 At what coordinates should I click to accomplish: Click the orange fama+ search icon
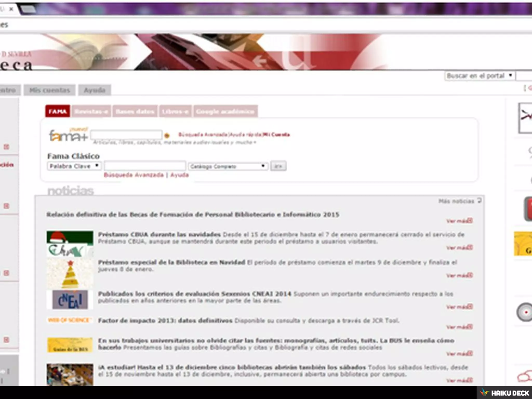click(x=167, y=135)
